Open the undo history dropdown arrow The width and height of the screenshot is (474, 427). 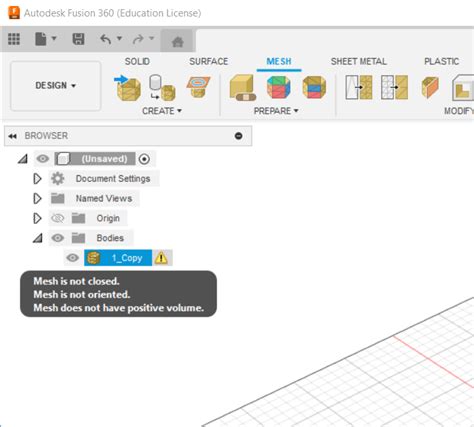119,38
